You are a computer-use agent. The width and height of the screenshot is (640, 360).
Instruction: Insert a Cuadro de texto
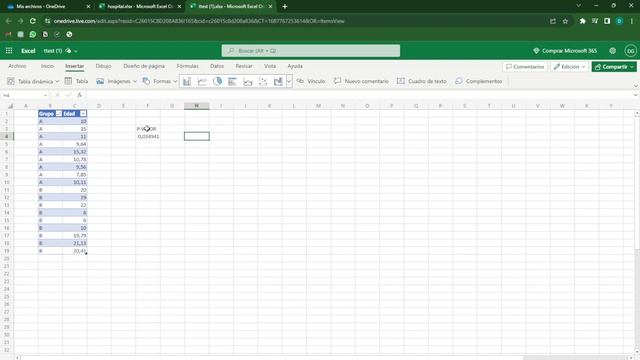click(x=422, y=81)
